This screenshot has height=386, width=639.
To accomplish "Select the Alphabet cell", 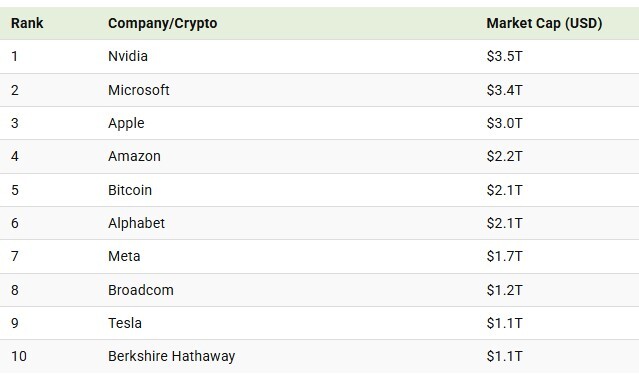I will click(x=136, y=223).
